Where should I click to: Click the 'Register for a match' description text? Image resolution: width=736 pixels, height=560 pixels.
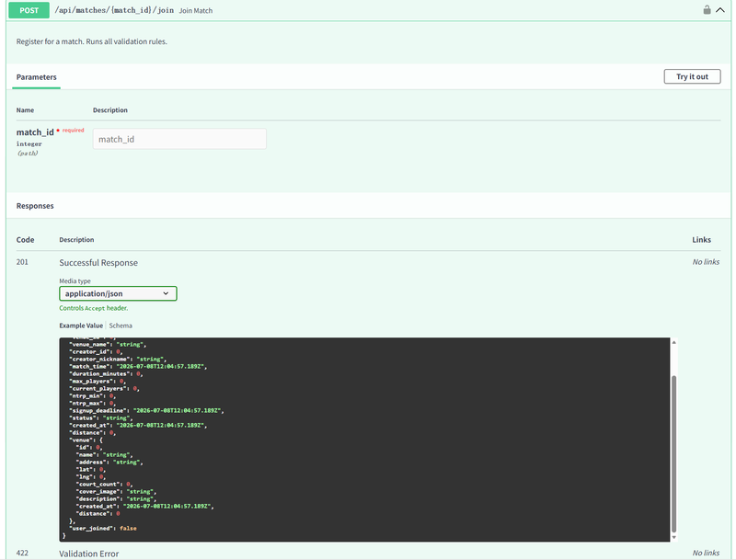pyautogui.click(x=91, y=41)
